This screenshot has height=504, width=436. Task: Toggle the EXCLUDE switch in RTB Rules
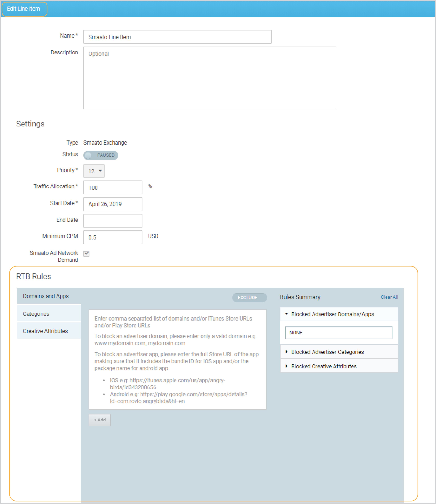coord(249,297)
